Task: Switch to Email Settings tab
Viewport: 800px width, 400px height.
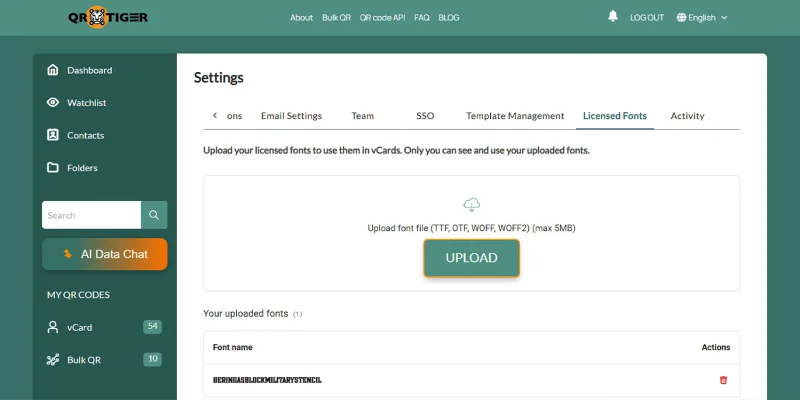Action: point(291,116)
